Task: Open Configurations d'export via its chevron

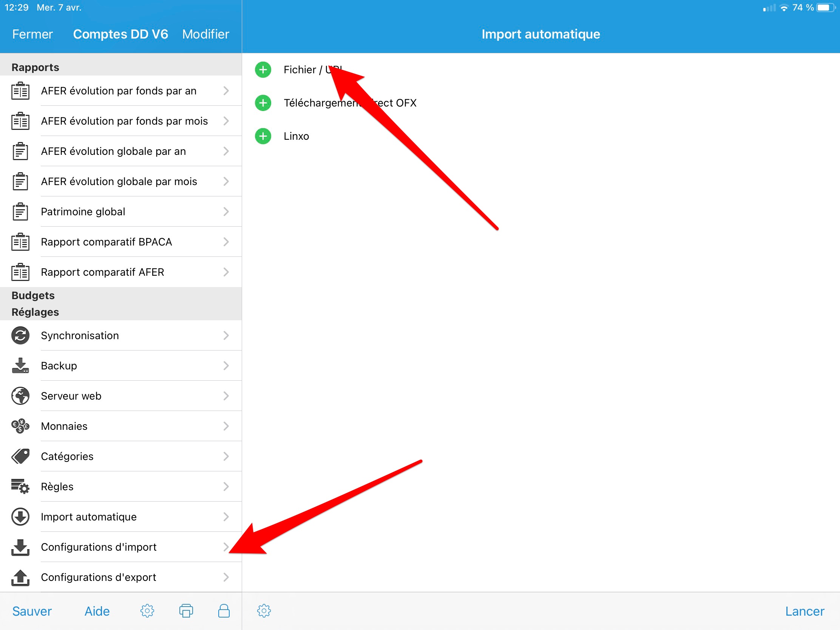Action: [226, 577]
